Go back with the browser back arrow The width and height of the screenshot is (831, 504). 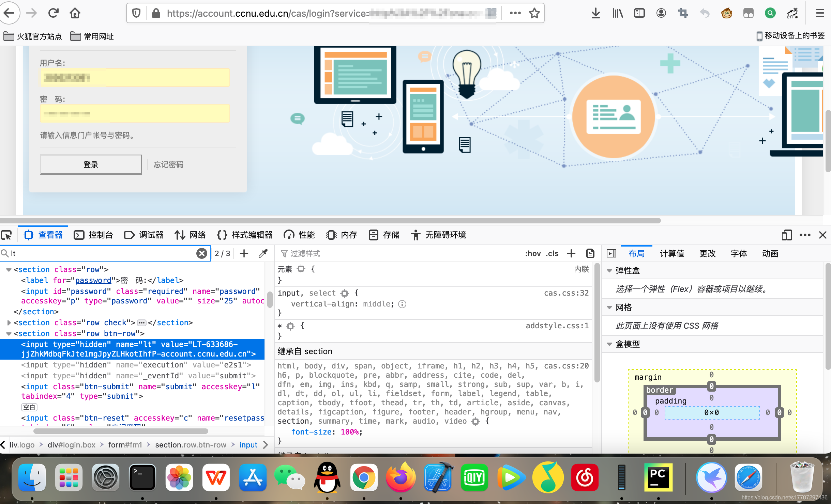click(9, 13)
